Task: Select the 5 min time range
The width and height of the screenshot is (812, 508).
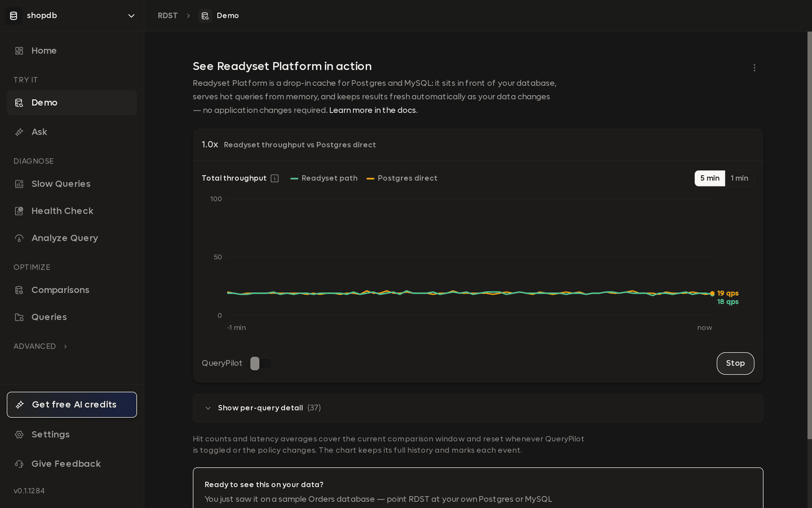Action: [710, 178]
